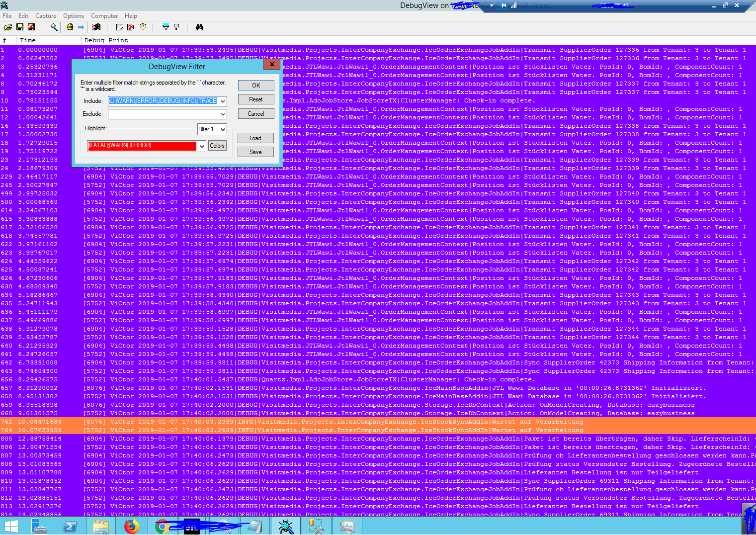Screen dimensions: 756x535
Task: Click the Reset button in filter dialog
Action: (255, 99)
